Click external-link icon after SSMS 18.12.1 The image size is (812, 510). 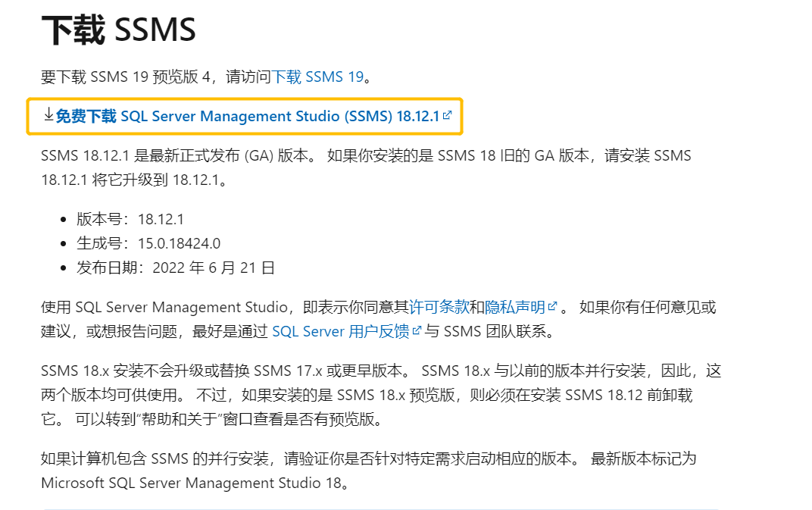pos(448,115)
